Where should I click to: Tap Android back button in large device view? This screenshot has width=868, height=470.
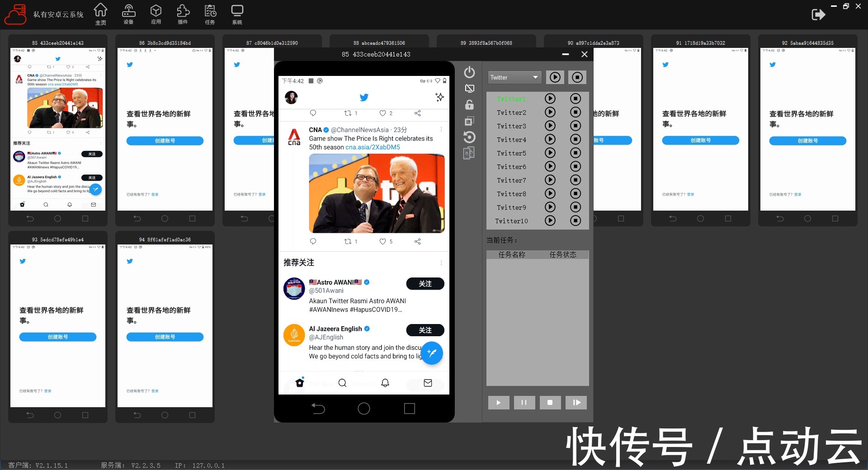point(318,409)
